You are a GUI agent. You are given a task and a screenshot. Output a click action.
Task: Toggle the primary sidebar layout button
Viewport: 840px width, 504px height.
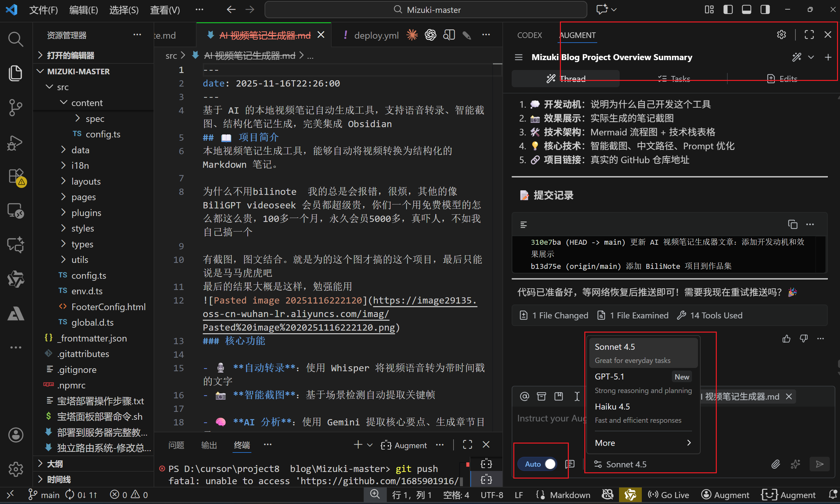coord(728,10)
